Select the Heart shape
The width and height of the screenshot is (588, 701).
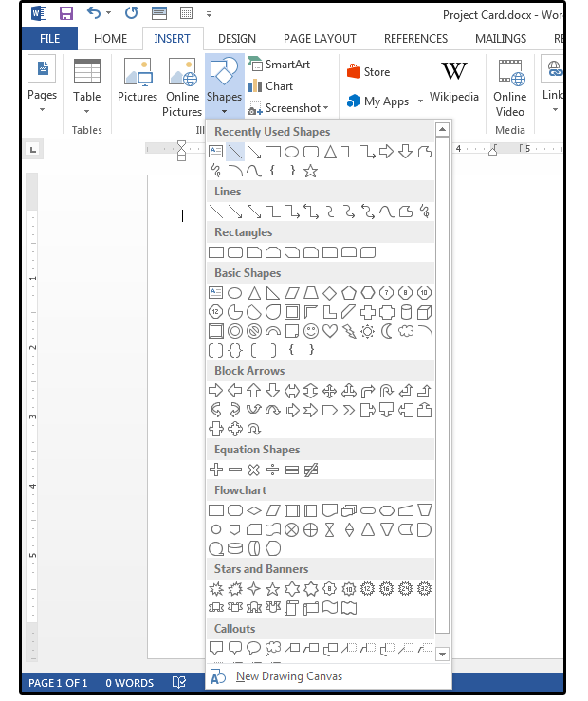pyautogui.click(x=330, y=331)
